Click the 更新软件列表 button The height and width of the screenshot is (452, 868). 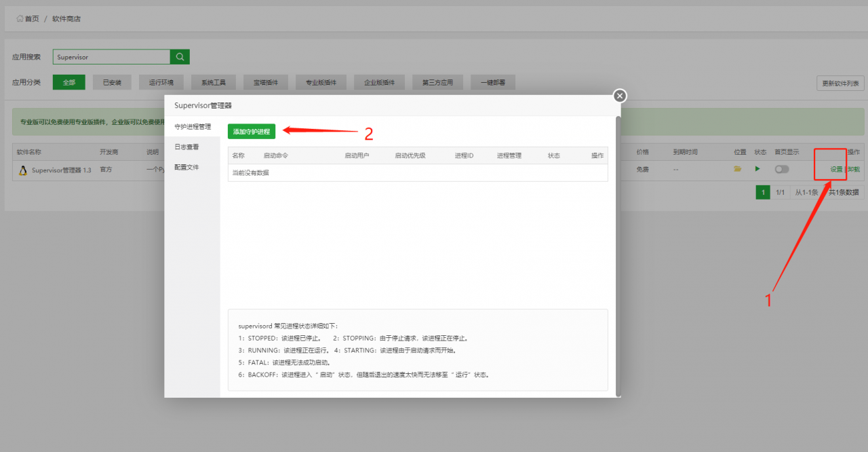840,83
